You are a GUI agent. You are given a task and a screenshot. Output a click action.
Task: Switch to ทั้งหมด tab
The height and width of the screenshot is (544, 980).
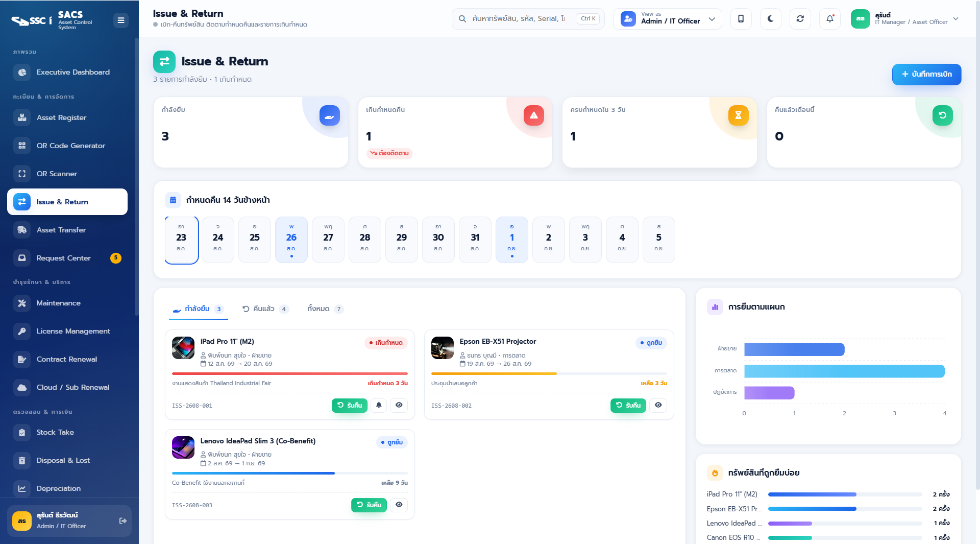tap(325, 309)
